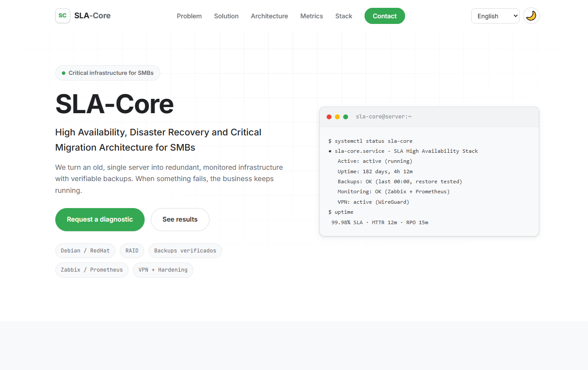
Task: Click the High Availability, Disaster Recovery subtitle
Action: 159,140
